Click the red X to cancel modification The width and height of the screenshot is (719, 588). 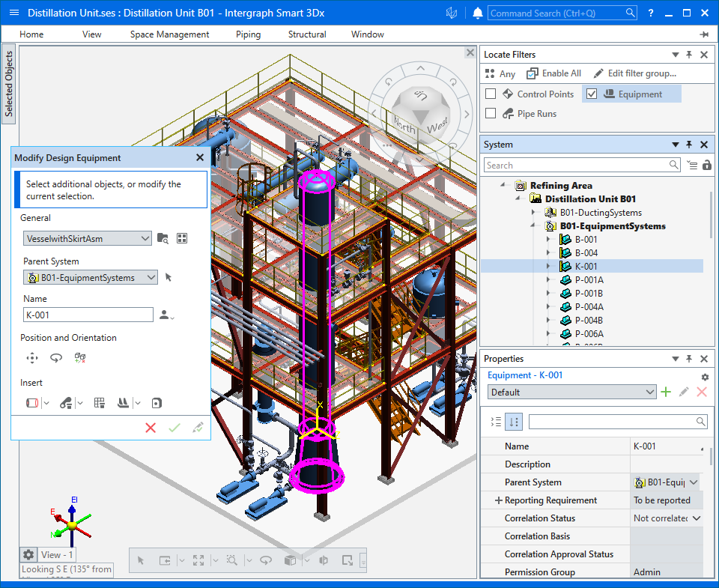pos(151,428)
